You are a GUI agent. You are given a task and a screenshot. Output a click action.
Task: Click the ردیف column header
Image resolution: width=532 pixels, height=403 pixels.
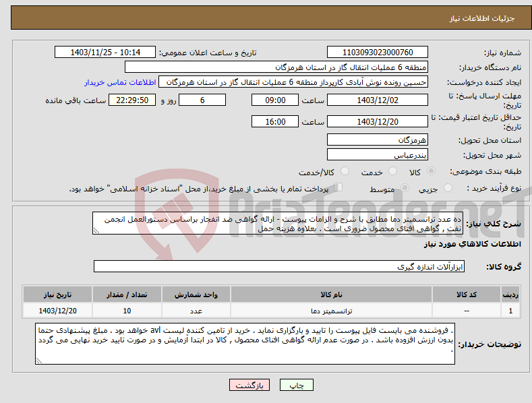click(x=510, y=294)
